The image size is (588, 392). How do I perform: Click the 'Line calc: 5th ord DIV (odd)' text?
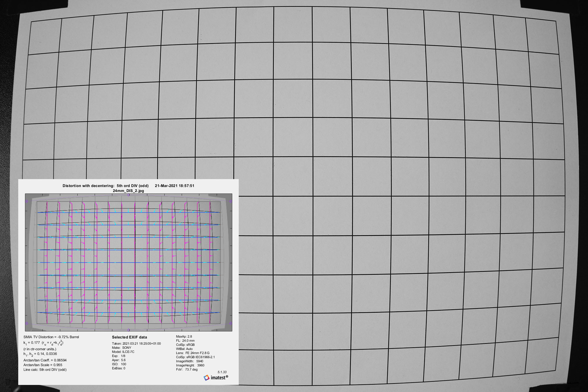[x=45, y=370]
